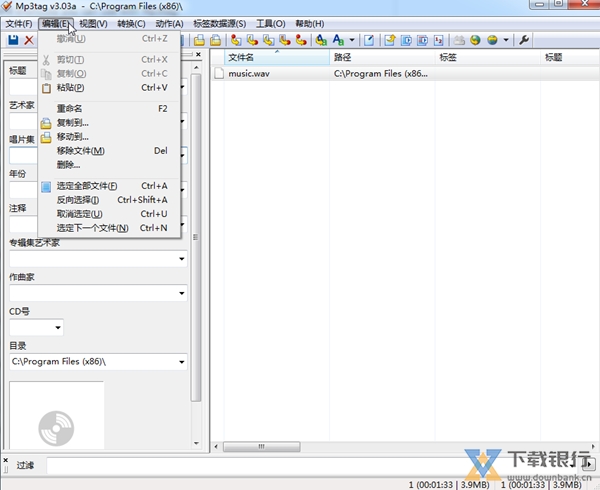
Task: Sort by the 标题 list column header
Action: [569, 57]
